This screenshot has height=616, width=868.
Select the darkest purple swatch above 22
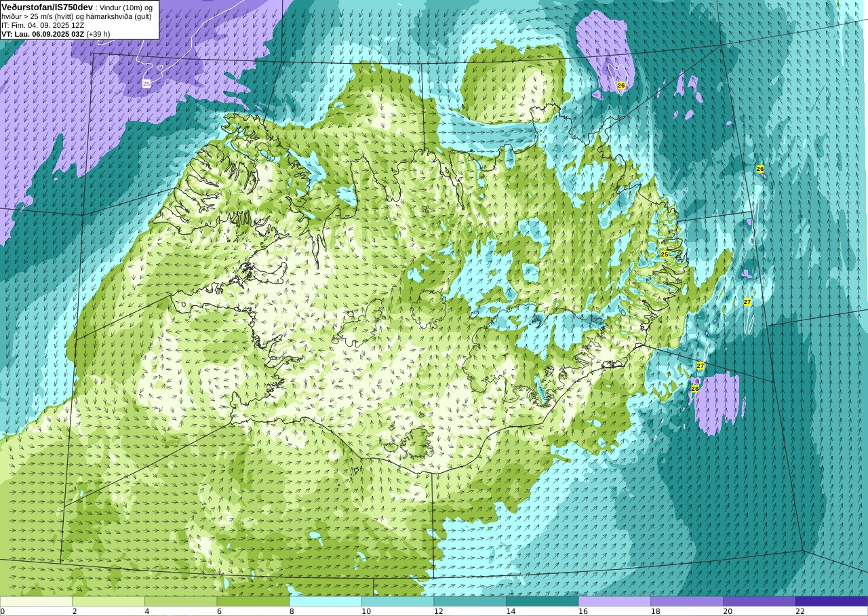click(831, 601)
